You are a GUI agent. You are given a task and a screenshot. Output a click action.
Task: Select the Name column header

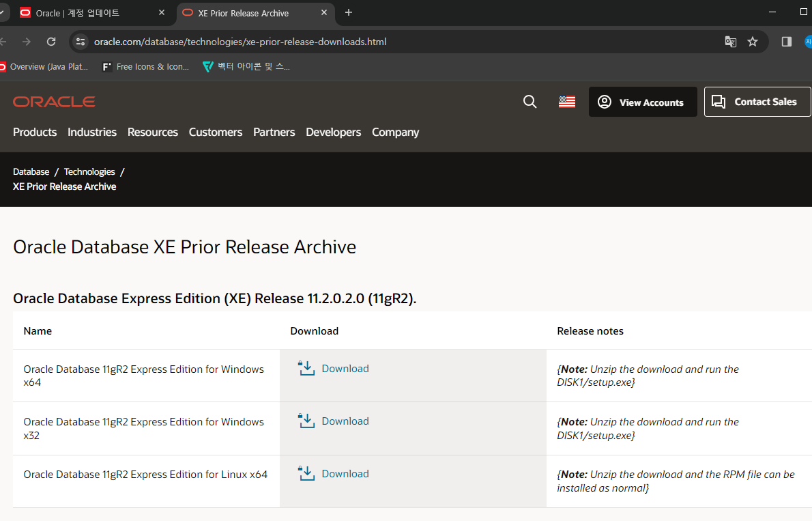38,330
